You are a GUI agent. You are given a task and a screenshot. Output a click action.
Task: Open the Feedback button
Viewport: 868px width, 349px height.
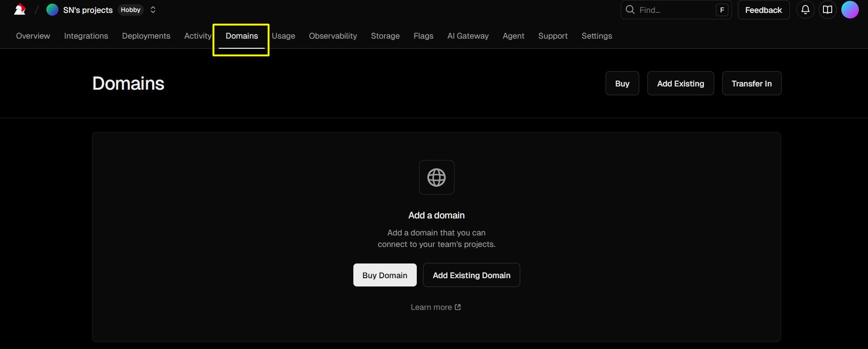763,10
